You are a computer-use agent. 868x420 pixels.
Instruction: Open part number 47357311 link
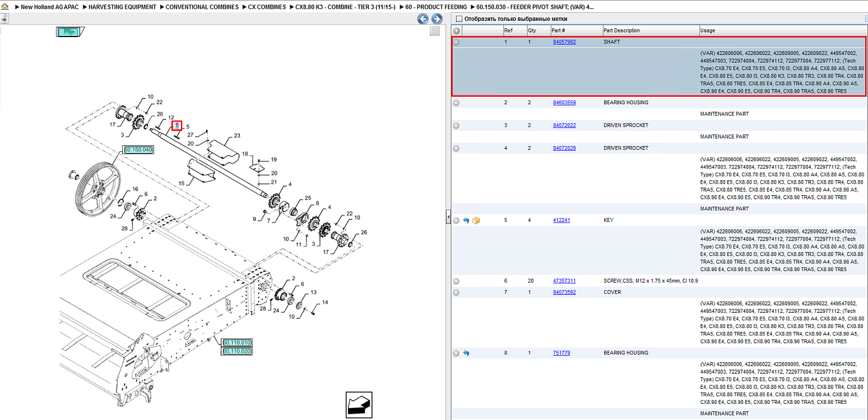tap(564, 281)
